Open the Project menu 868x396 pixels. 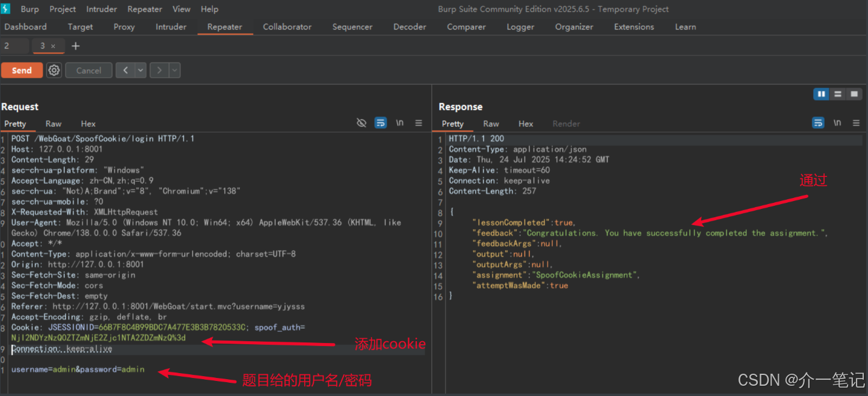point(63,9)
